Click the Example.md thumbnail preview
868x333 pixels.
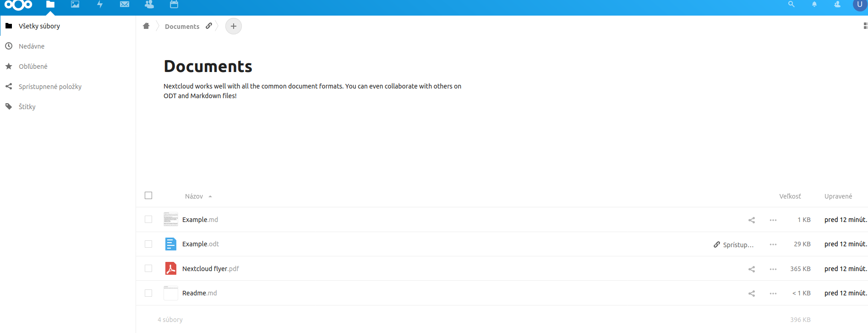[171, 219]
